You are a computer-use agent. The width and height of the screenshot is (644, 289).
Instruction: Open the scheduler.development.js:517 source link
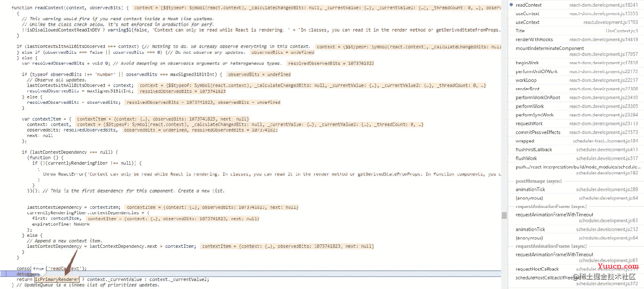click(x=607, y=158)
